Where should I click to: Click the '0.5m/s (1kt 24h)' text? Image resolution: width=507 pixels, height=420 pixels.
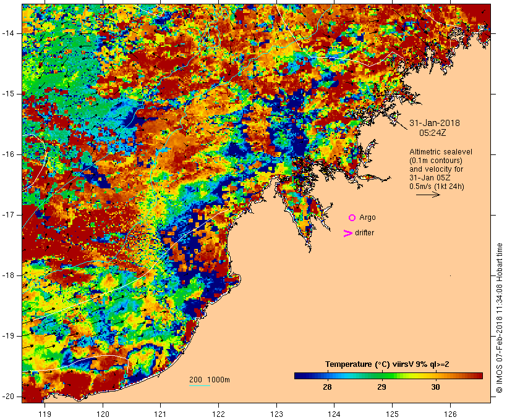coord(437,187)
